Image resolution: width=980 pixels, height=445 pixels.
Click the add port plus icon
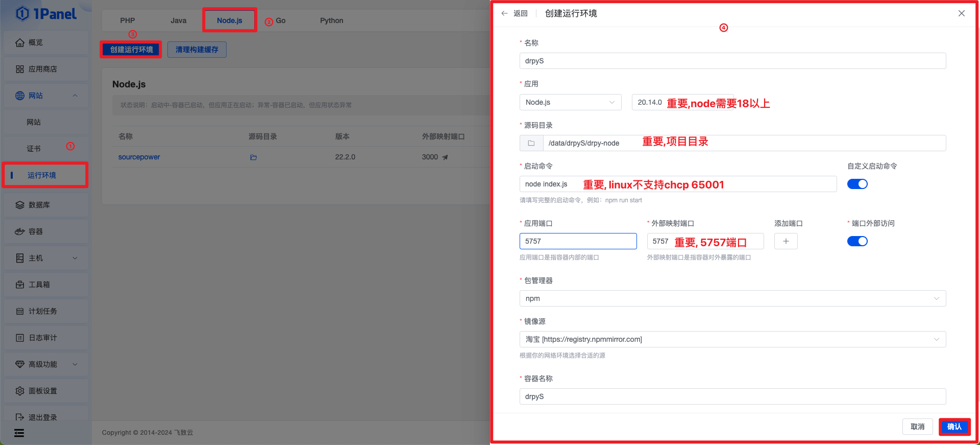pos(786,241)
